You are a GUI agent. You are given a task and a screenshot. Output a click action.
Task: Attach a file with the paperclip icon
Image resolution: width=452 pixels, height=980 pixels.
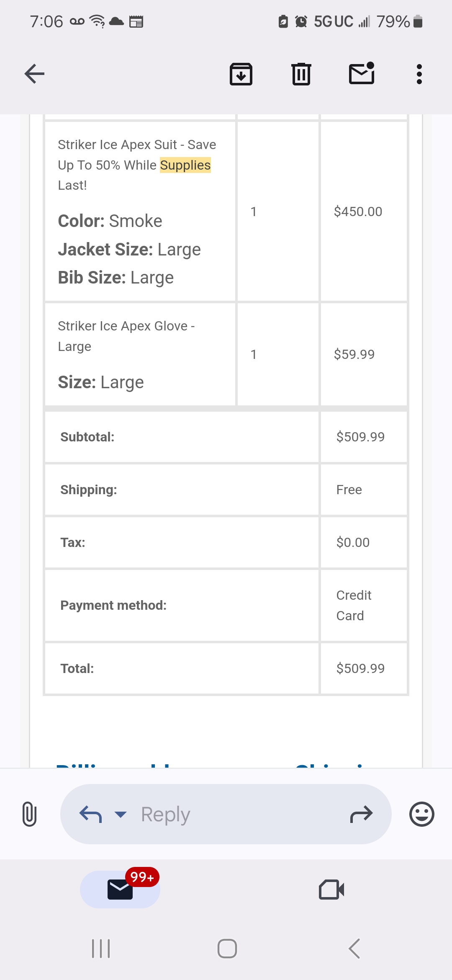click(29, 814)
